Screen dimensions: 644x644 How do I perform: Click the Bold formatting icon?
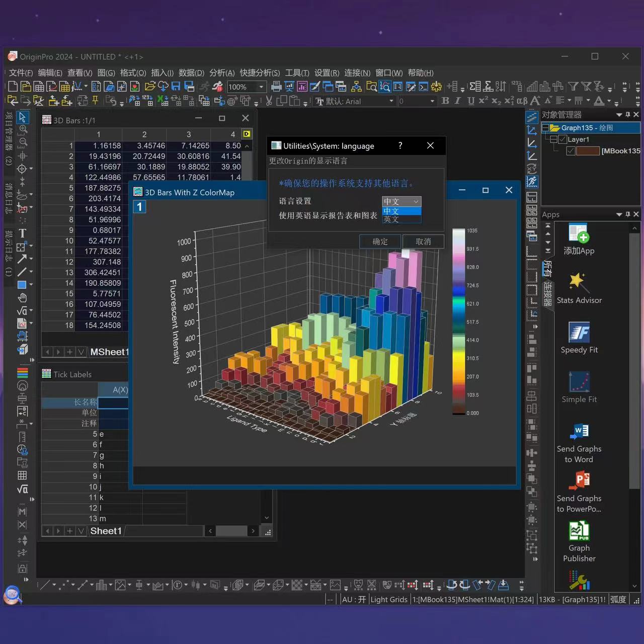point(445,101)
